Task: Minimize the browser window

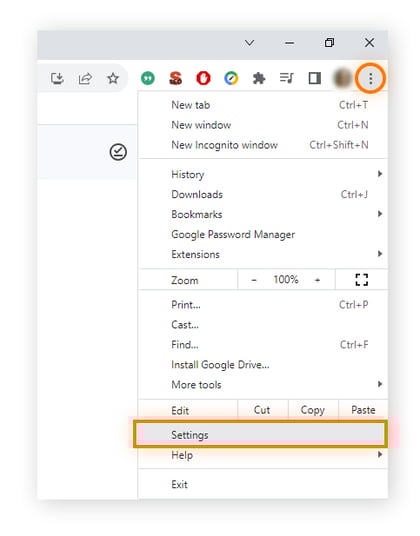Action: click(289, 43)
